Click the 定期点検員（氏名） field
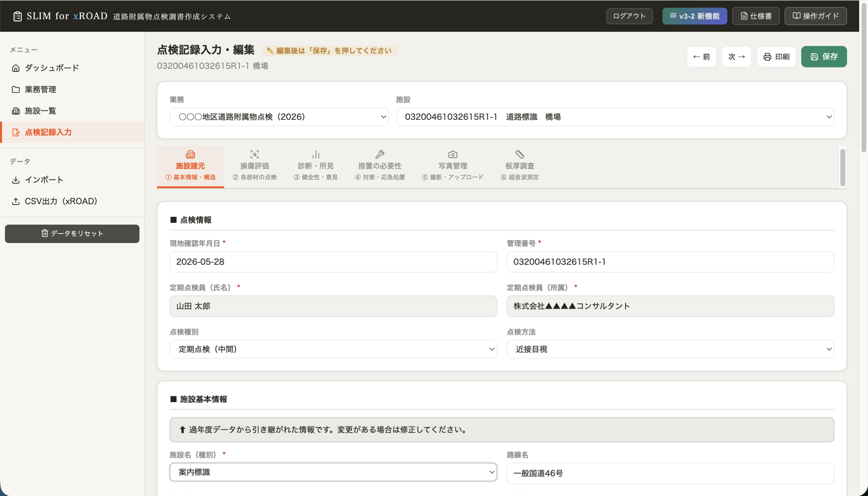868x496 pixels. [x=333, y=306]
